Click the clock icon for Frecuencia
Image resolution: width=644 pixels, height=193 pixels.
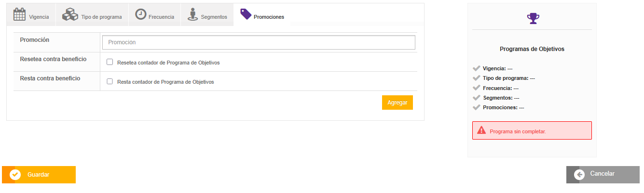click(x=141, y=14)
